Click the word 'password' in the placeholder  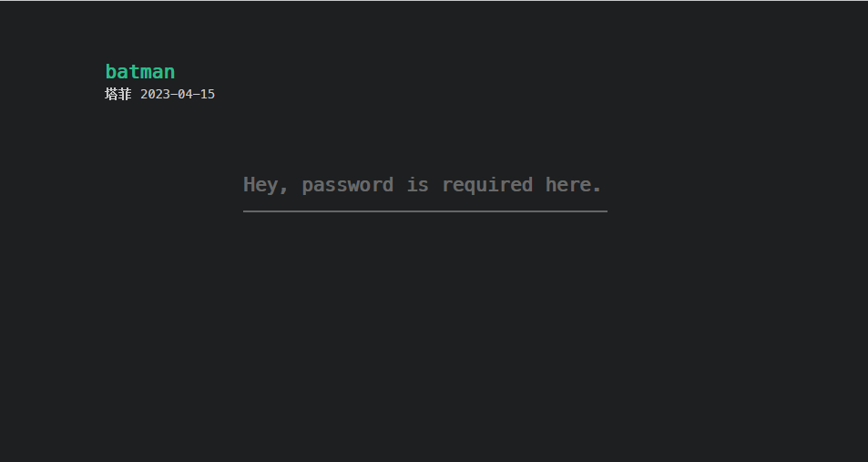tap(348, 186)
